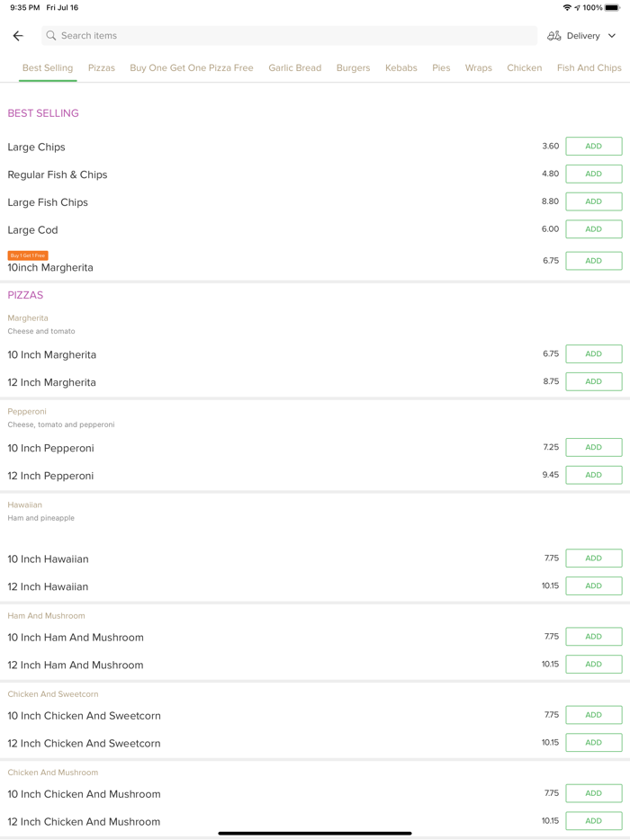
Task: Select the 10 Inch Ham And Mushroom item
Action: point(76,638)
